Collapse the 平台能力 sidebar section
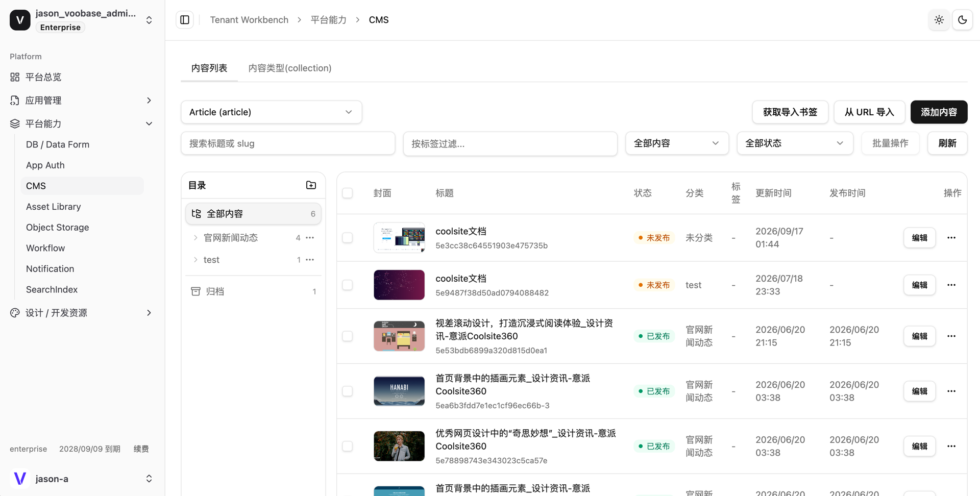The width and height of the screenshot is (980, 496). (149, 123)
